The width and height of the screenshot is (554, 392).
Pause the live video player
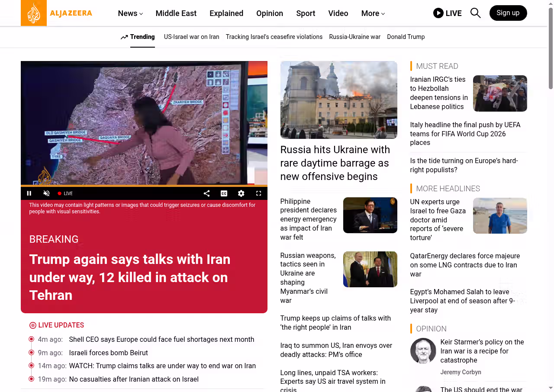pyautogui.click(x=29, y=193)
